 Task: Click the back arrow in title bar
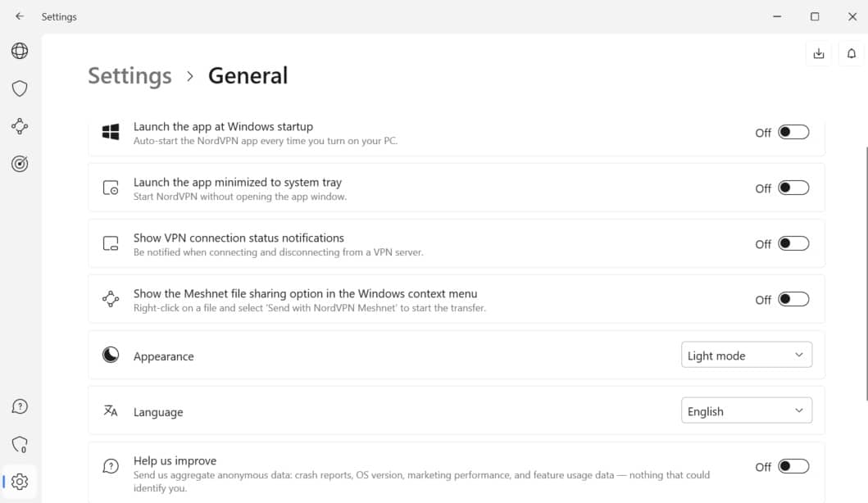(x=20, y=16)
